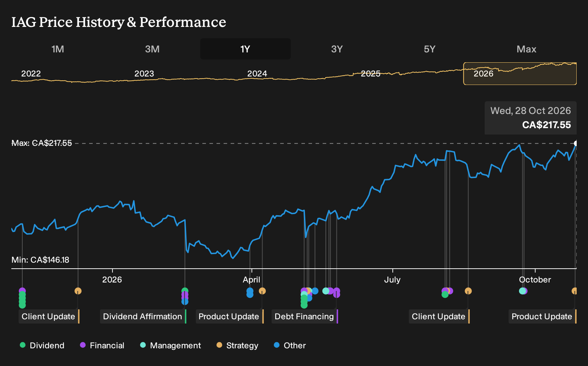Click the white data point at chart end

coord(576,143)
